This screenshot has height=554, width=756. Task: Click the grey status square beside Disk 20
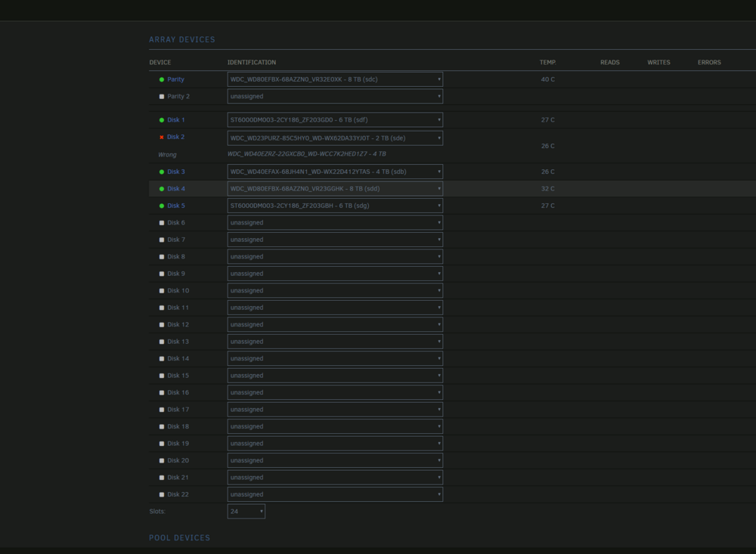pyautogui.click(x=162, y=461)
